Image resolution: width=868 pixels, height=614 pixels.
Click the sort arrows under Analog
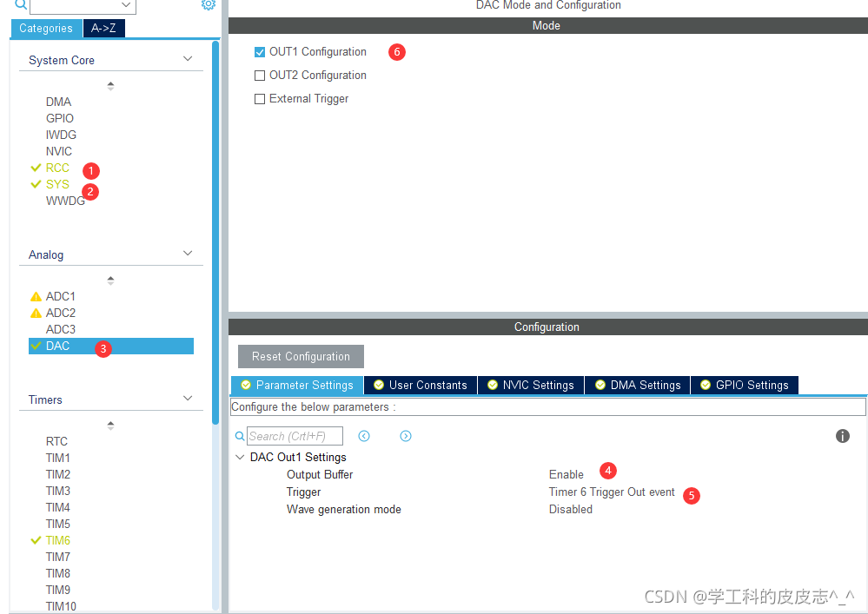click(110, 281)
